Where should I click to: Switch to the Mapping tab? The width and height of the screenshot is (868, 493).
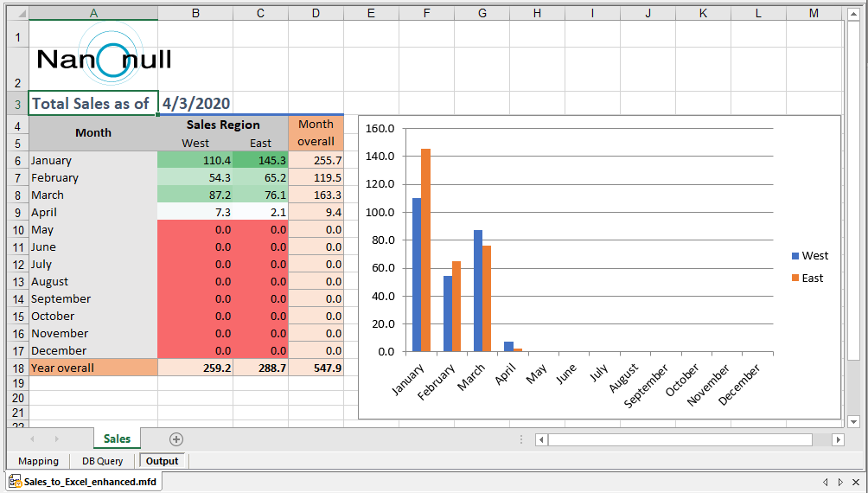coord(38,461)
